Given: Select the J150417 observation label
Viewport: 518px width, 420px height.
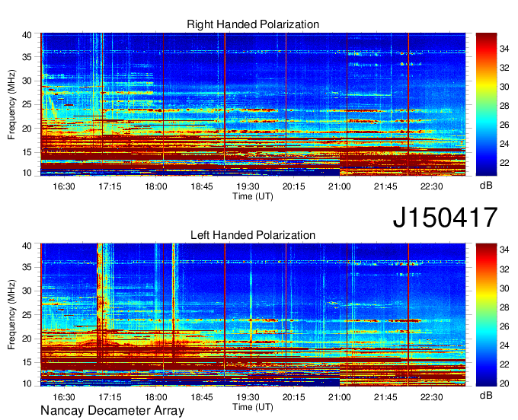Looking at the screenshot, I should click(x=445, y=218).
